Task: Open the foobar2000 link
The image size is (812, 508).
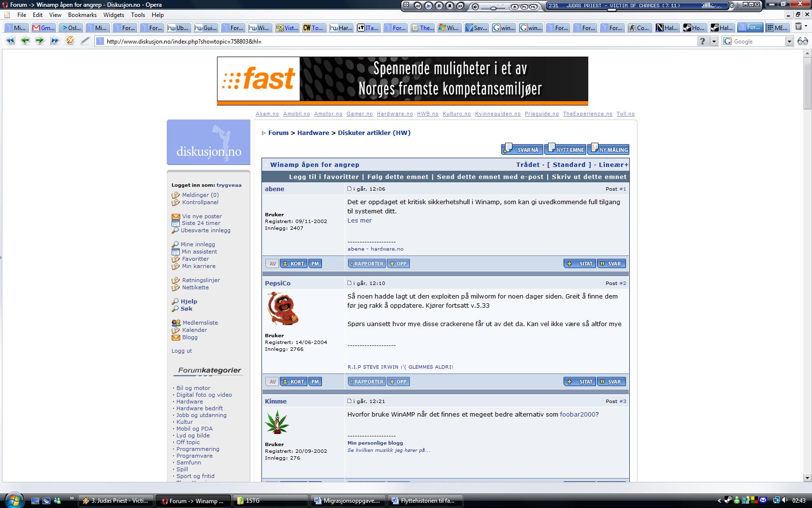Action: click(578, 415)
